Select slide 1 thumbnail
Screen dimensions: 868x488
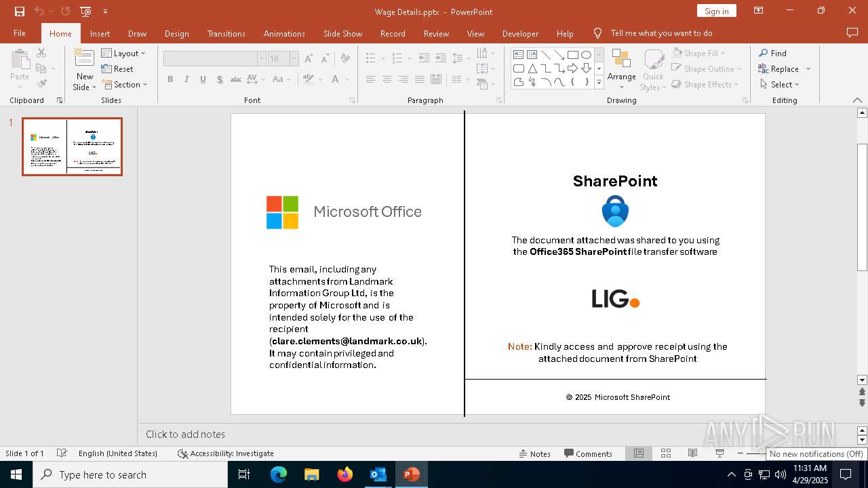coord(72,146)
